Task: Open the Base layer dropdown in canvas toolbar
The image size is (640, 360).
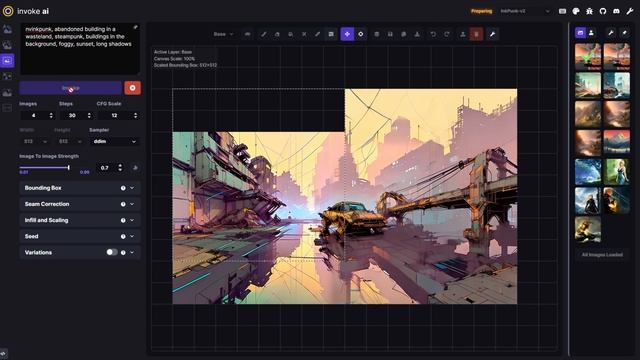Action: (223, 34)
